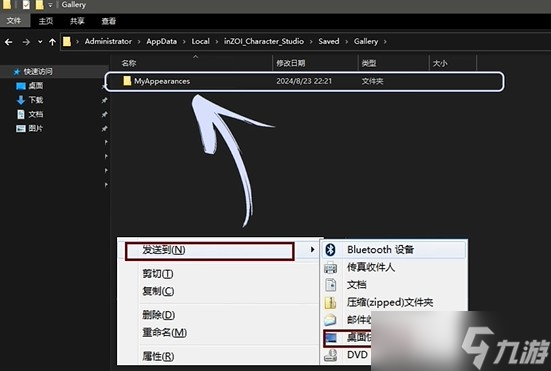Sort files by 修改日期 column
The width and height of the screenshot is (551, 371).
click(291, 63)
